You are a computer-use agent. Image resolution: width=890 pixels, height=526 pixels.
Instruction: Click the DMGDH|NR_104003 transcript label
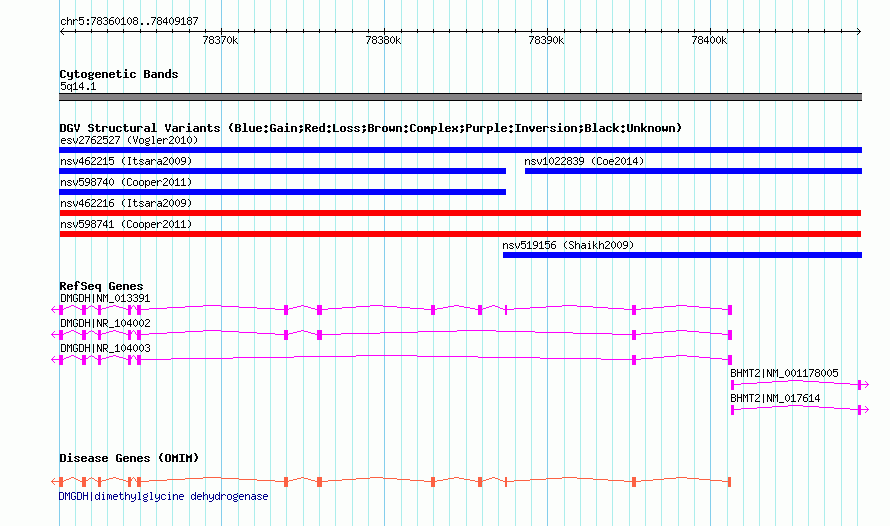[105, 348]
